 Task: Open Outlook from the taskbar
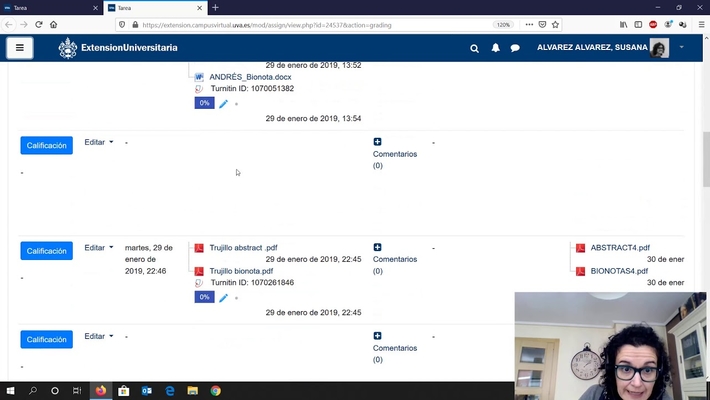click(146, 390)
